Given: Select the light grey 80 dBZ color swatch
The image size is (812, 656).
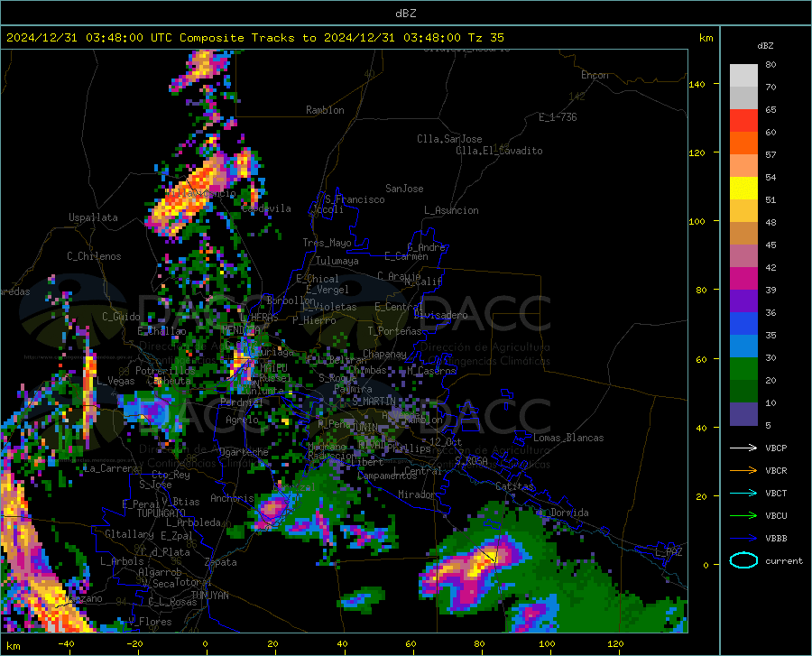Looking at the screenshot, I should pyautogui.click(x=743, y=76).
